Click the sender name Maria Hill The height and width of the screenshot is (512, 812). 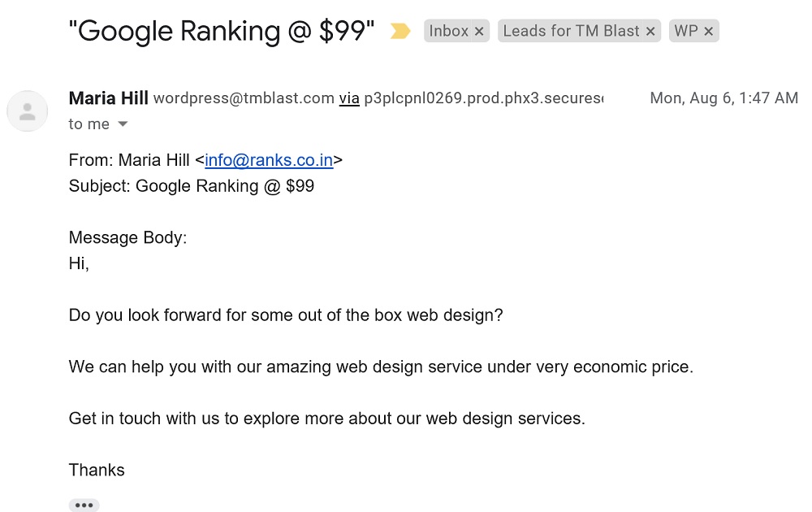pos(108,98)
